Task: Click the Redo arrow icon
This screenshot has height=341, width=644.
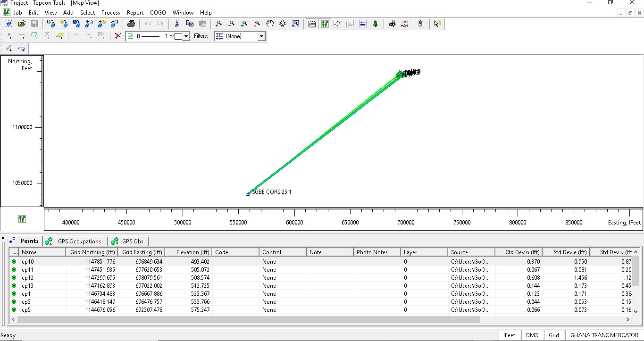Action: click(x=160, y=24)
